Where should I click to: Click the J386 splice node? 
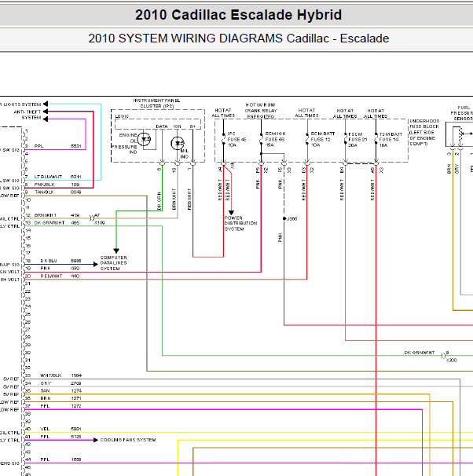click(x=284, y=218)
